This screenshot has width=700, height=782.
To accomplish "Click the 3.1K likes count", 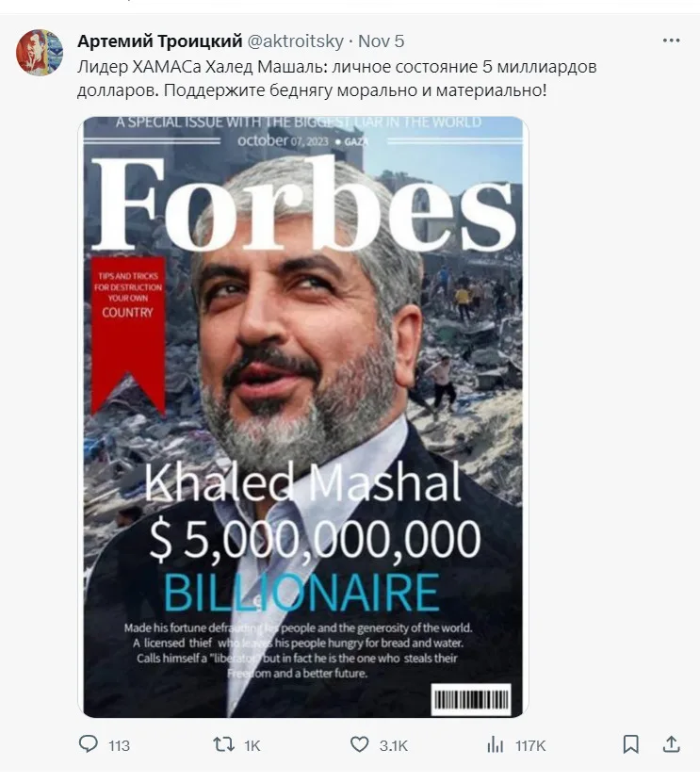I will pyautogui.click(x=394, y=746).
